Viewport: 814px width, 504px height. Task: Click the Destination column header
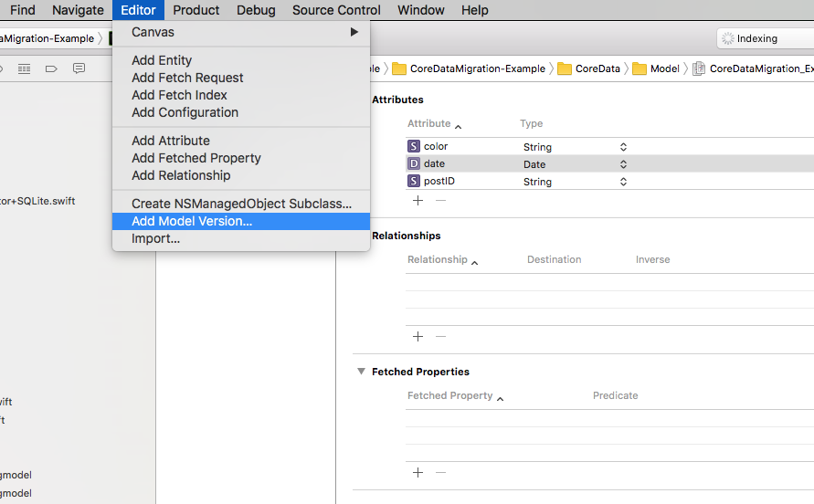click(x=554, y=259)
